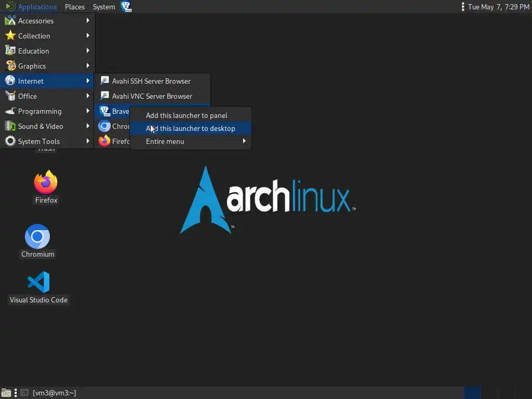The width and height of the screenshot is (532, 399).
Task: Click the Sound & Video icon
Action: 10,126
